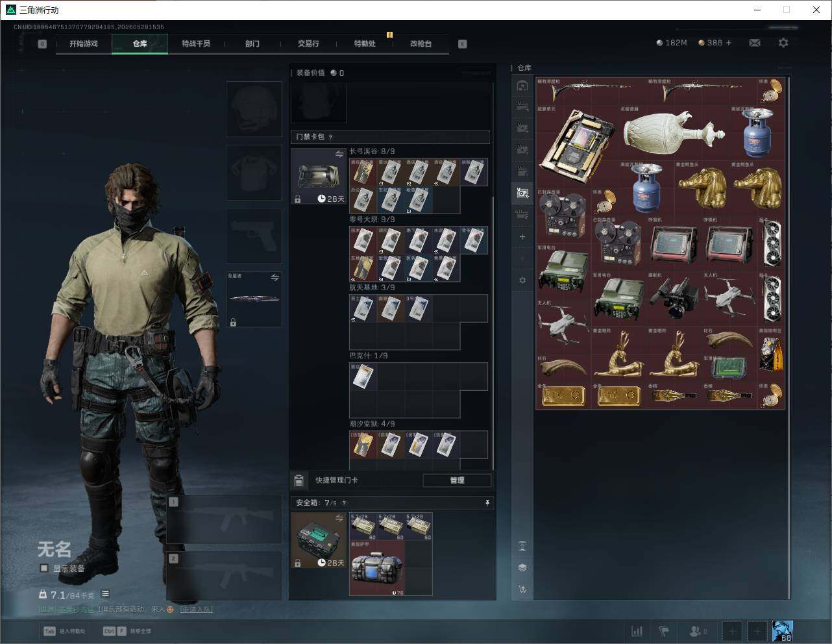Select the highlighted V stash page icon
Image resolution: width=832 pixels, height=644 pixels.
tap(522, 192)
